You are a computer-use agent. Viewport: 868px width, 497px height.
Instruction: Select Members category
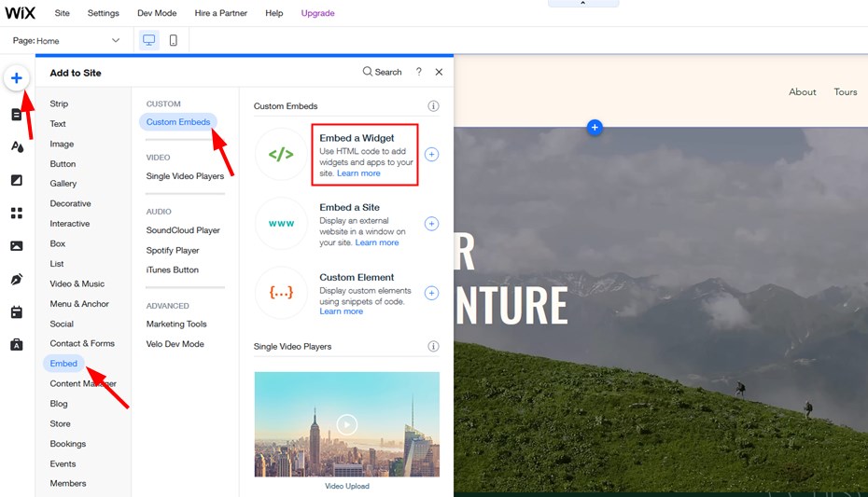[67, 483]
